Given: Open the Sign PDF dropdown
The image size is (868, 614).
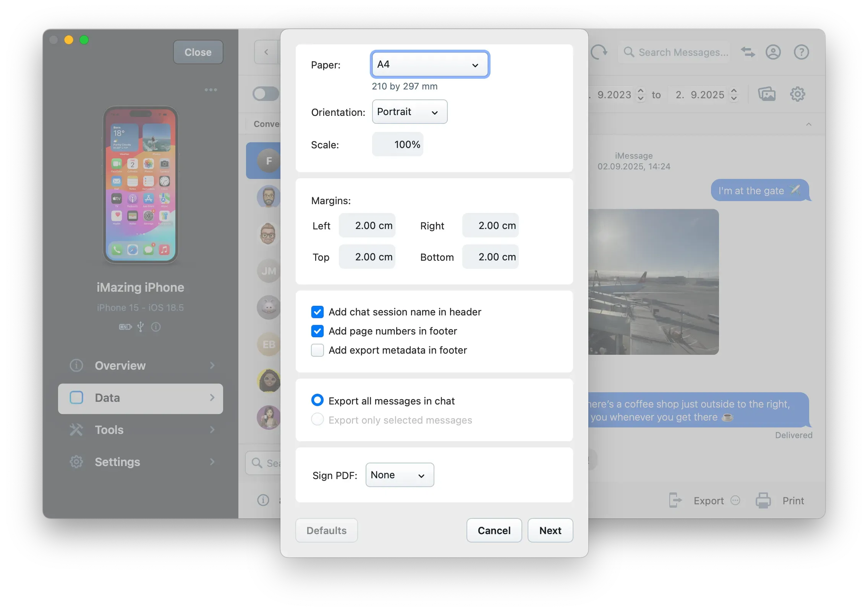Looking at the screenshot, I should [399, 475].
